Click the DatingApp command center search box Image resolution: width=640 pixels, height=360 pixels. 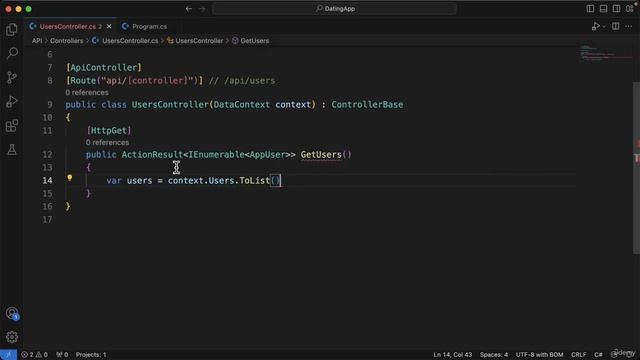coord(334,9)
